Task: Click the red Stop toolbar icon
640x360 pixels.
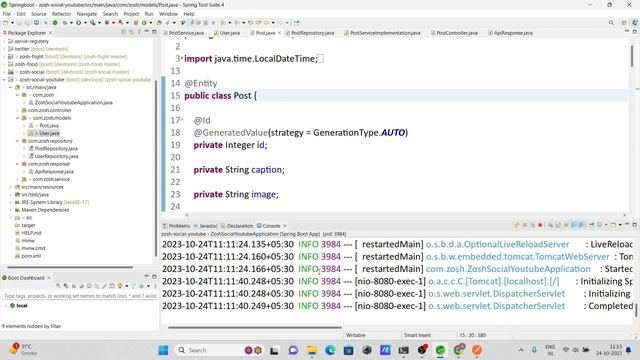Action: click(x=107, y=23)
